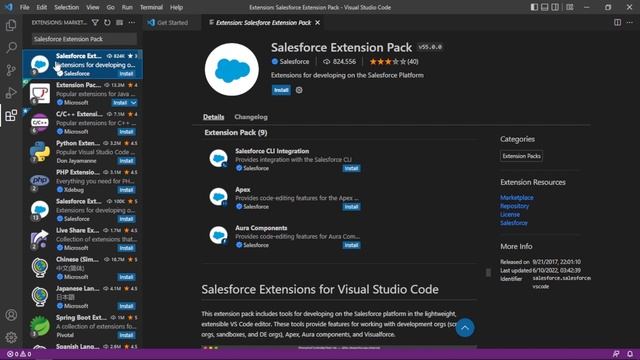Click the details page scrollbar handle
Screen dimensions: 640x360
488,273
